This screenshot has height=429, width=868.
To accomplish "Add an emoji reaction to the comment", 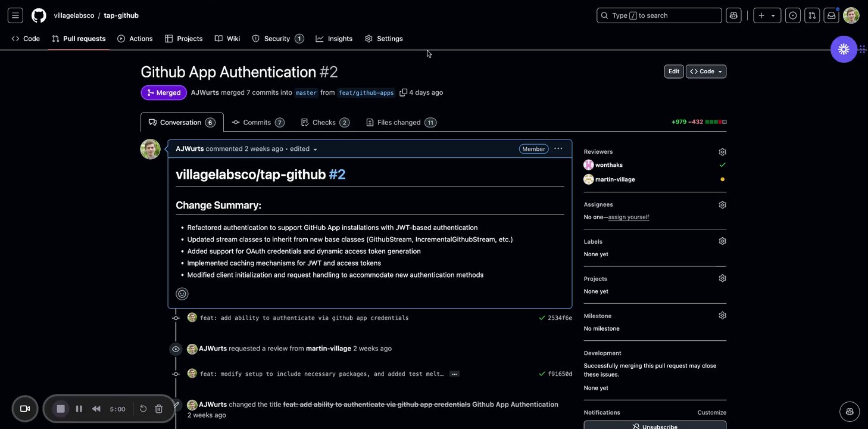I will click(x=182, y=294).
